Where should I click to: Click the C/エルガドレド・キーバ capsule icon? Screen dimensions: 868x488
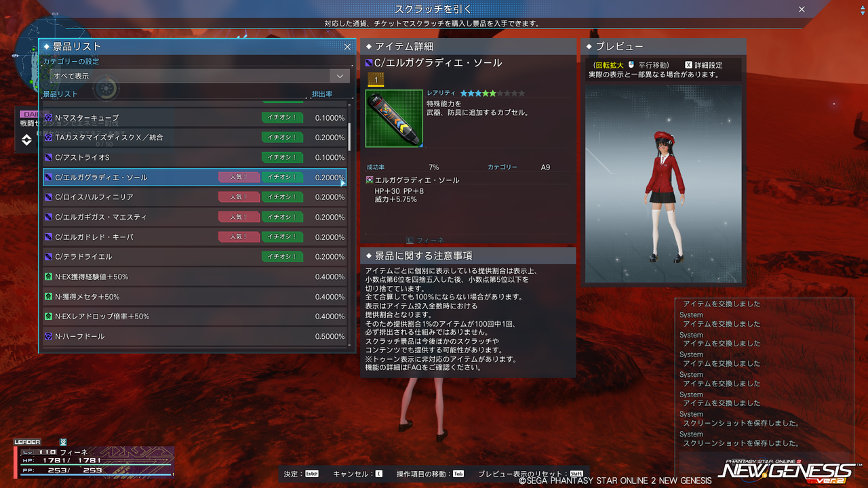(49, 237)
